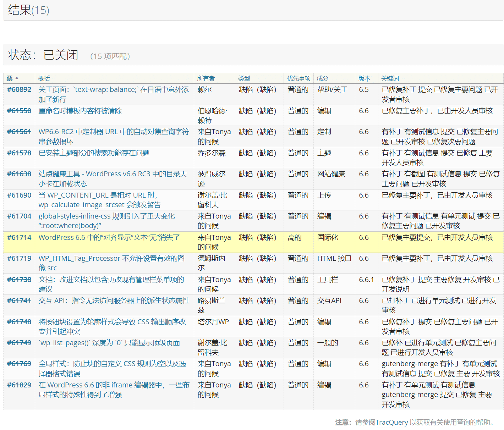504x430 pixels.
Task: Open summary wp_list_pages() 深度为 0
Action: coord(109,343)
